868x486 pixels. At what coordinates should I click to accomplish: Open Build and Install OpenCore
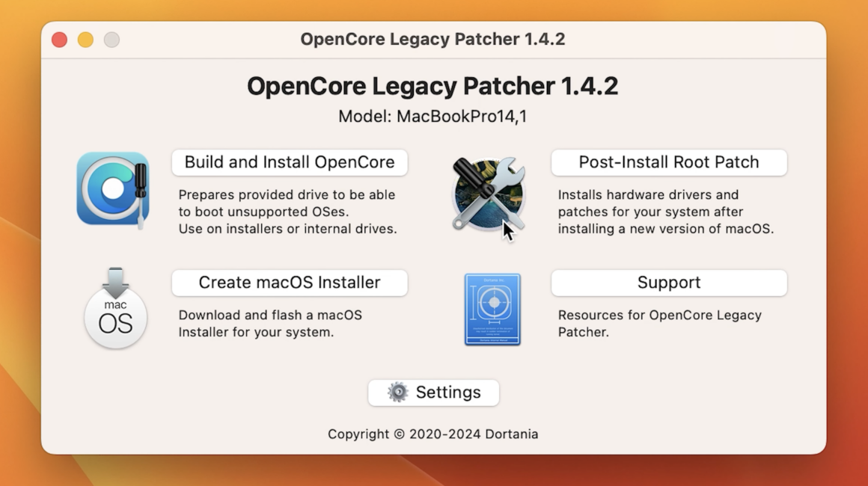290,162
